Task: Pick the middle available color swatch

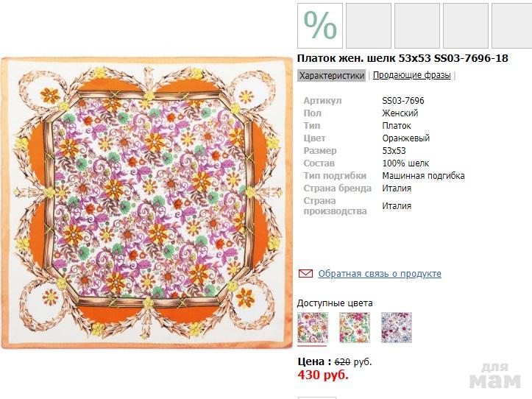Action: [x=354, y=328]
